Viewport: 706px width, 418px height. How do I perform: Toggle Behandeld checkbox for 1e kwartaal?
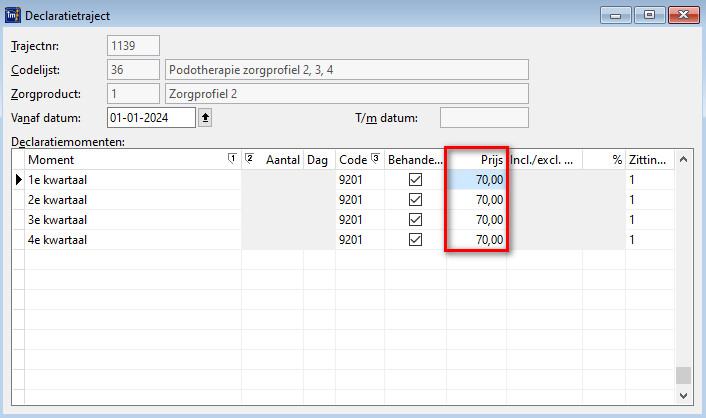tap(415, 180)
